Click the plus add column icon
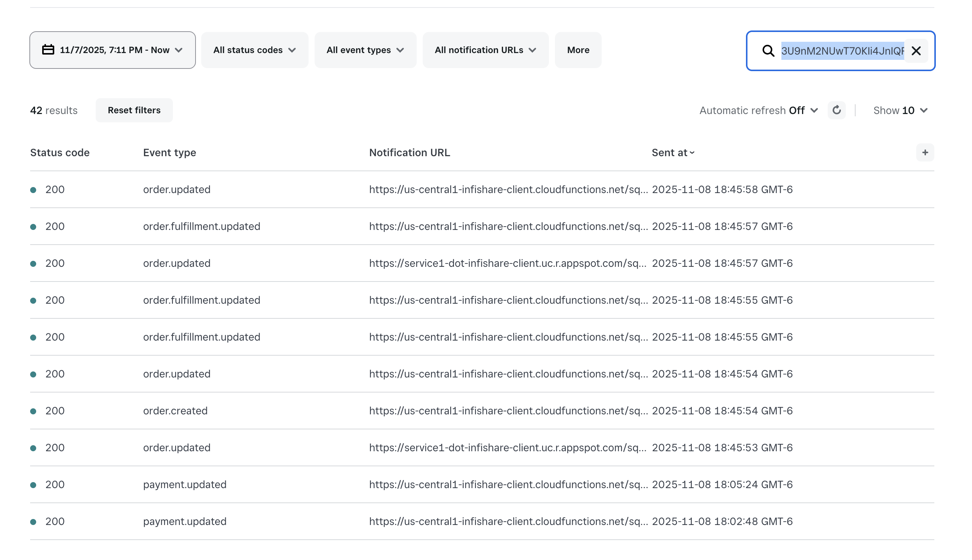Viewport: 972px width, 560px height. pyautogui.click(x=925, y=153)
